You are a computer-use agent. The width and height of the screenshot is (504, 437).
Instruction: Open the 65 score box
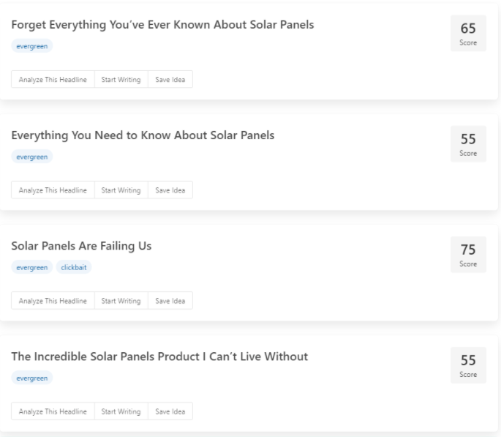tap(468, 33)
